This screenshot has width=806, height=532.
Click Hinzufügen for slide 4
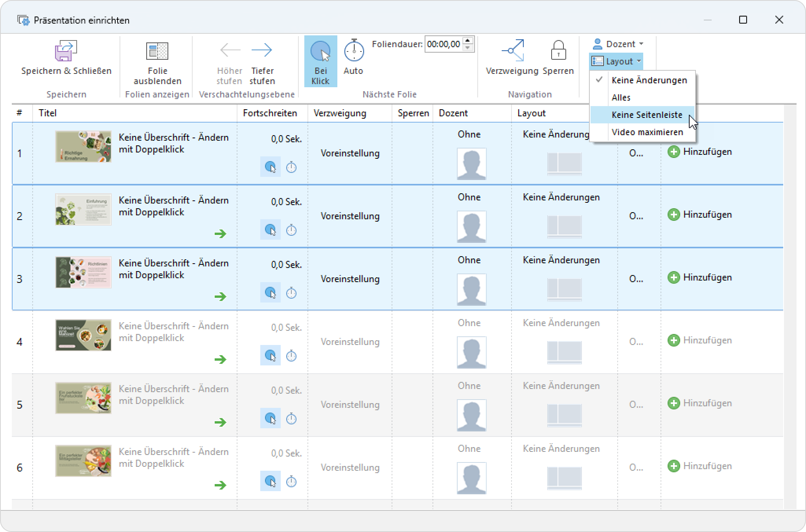700,340
